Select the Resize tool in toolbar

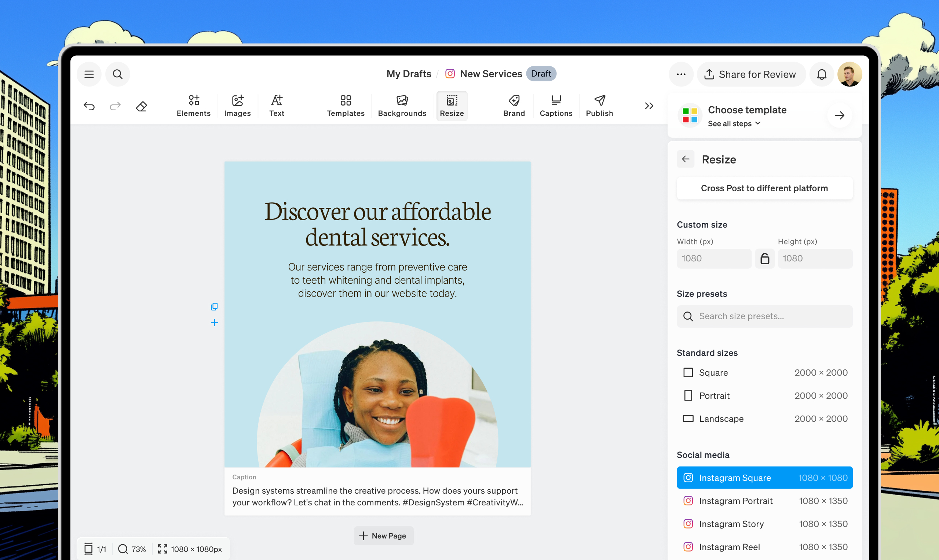(452, 106)
